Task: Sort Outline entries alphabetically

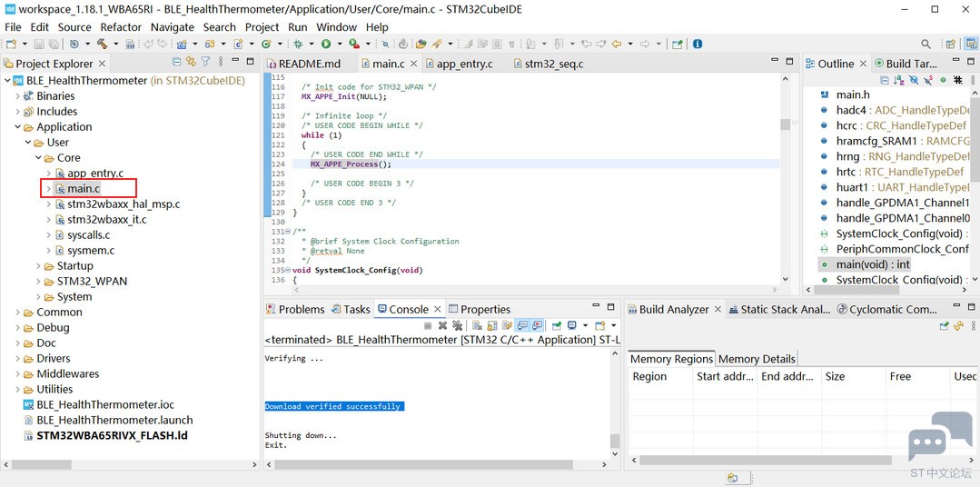Action: pos(899,80)
